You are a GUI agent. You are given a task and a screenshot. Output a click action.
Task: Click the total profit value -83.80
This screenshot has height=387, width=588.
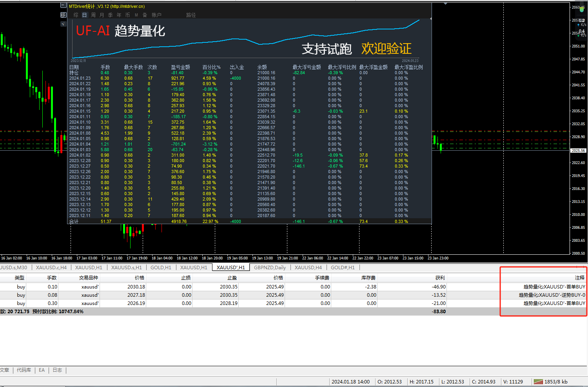(439, 311)
